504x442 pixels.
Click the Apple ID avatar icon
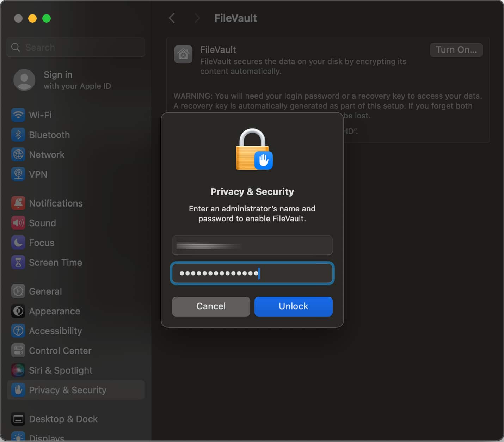[24, 80]
